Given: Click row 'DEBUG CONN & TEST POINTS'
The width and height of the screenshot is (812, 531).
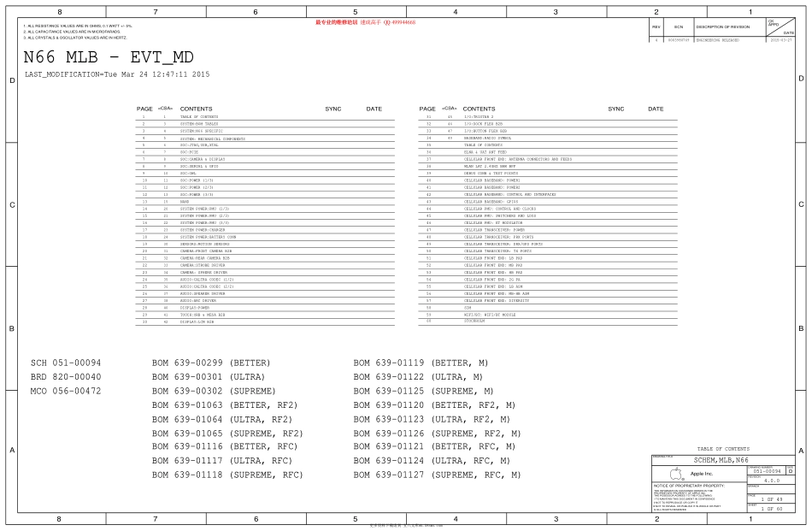Looking at the screenshot, I should [548, 174].
